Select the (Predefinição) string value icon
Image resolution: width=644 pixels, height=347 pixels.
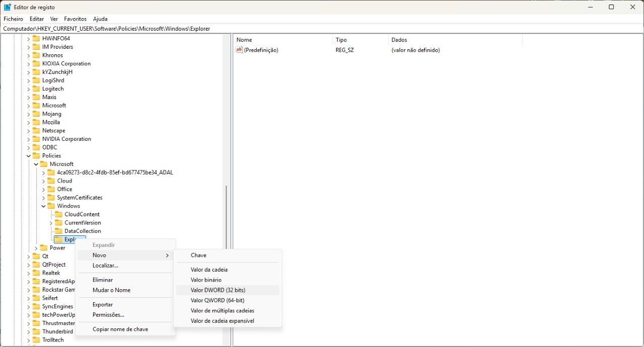coord(239,50)
